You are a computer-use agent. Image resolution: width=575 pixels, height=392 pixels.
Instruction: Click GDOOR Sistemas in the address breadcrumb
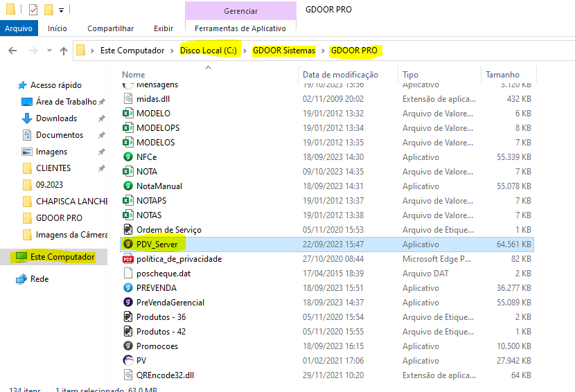pos(283,51)
